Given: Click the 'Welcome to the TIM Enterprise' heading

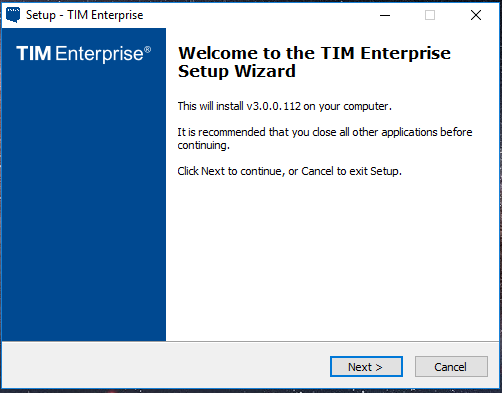Looking at the screenshot, I should pos(314,53).
